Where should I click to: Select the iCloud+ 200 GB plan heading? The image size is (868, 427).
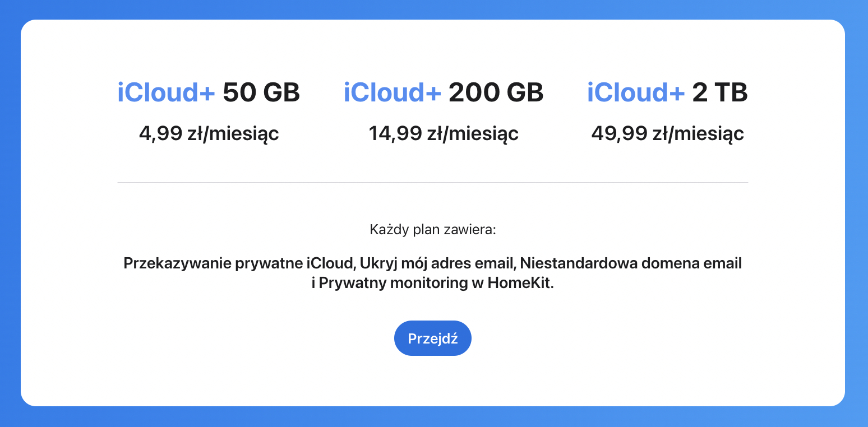[x=443, y=92]
